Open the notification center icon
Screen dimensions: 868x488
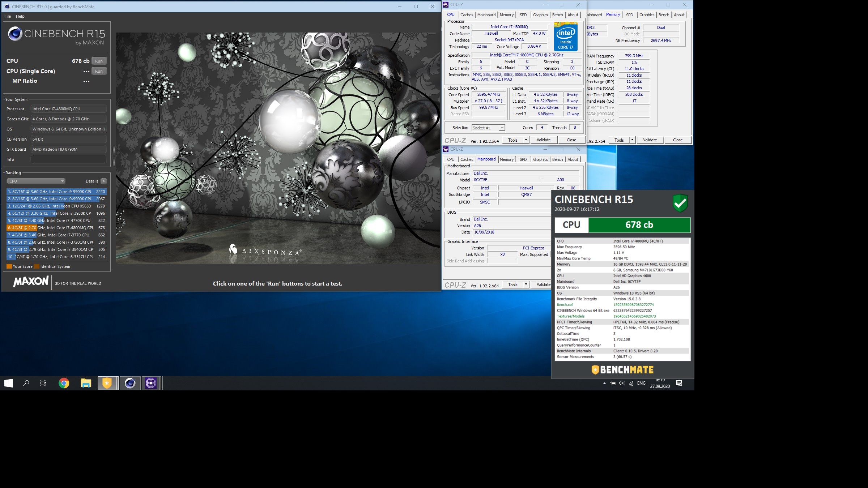(x=679, y=383)
